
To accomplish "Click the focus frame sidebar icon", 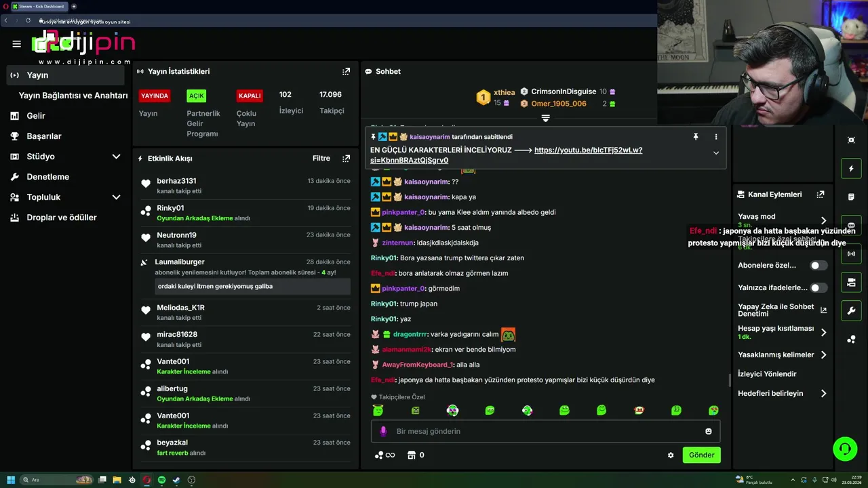I will coord(851,140).
